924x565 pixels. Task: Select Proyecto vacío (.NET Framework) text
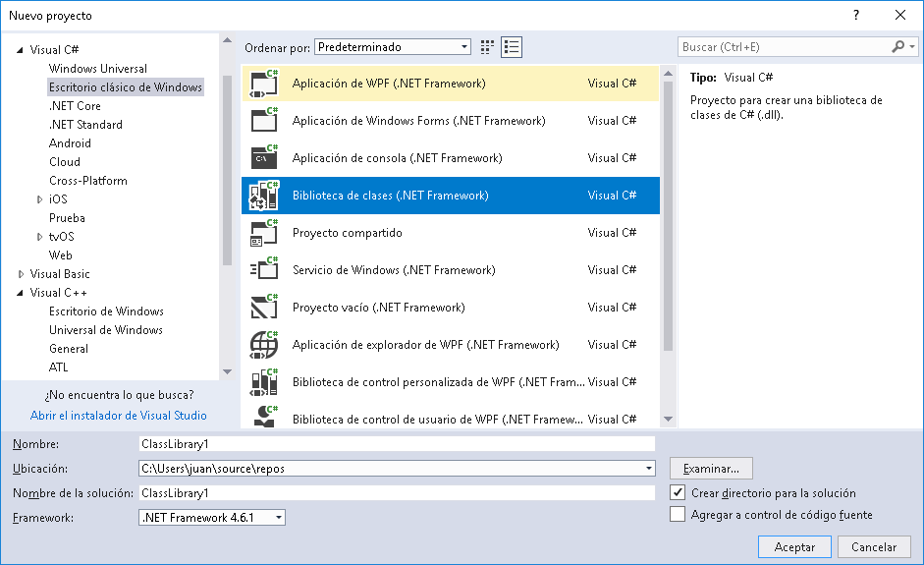[379, 308]
